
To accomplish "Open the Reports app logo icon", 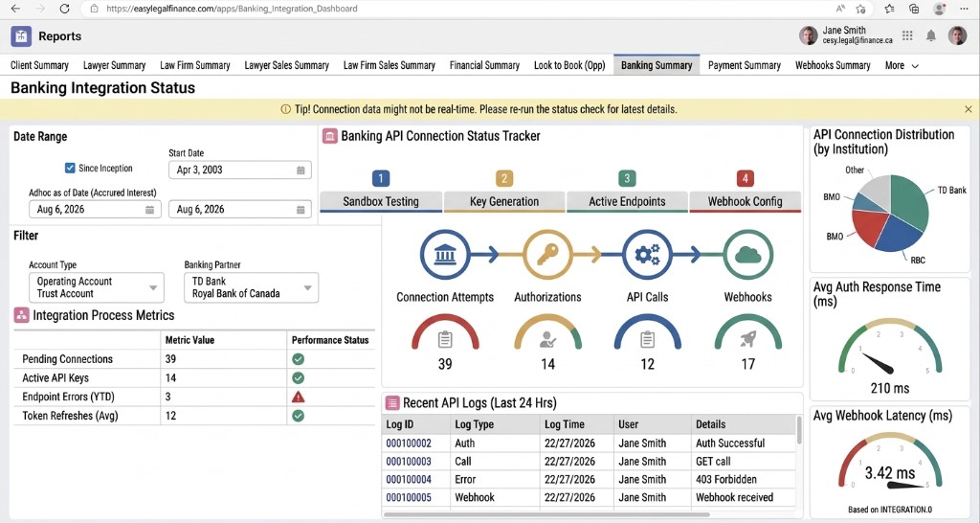I will 21,36.
